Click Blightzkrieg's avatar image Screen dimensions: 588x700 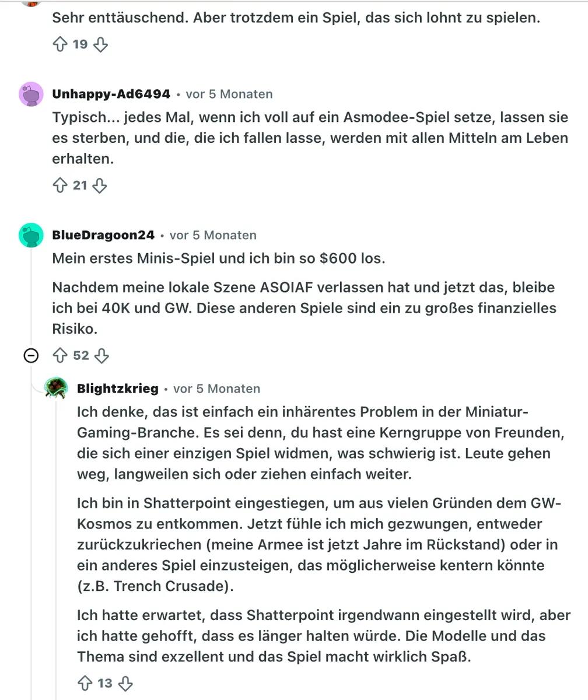(57, 387)
